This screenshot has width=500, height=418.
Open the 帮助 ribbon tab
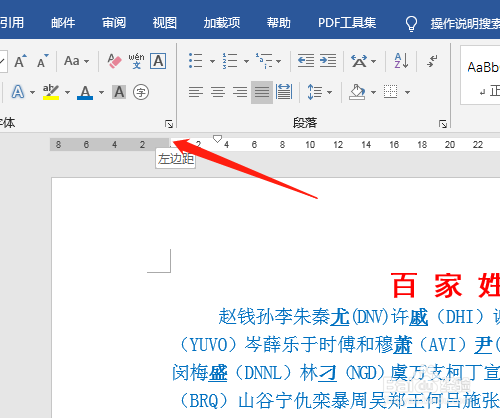(279, 23)
